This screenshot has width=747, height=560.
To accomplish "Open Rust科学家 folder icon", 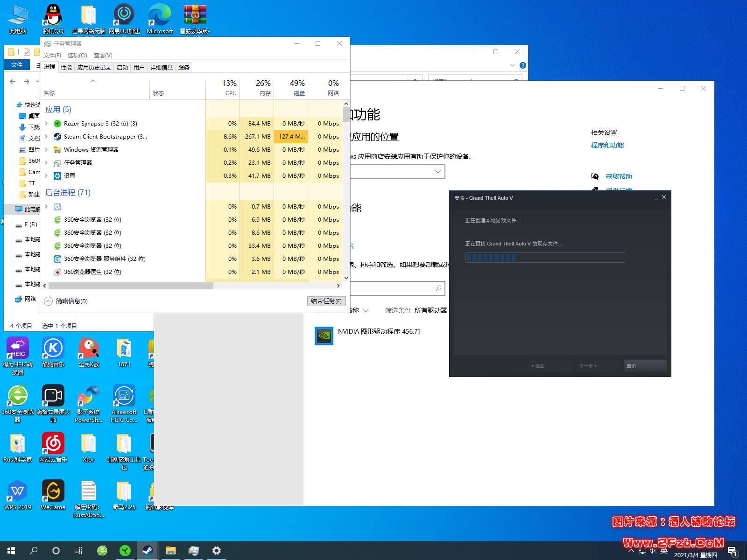I will tap(18, 448).
